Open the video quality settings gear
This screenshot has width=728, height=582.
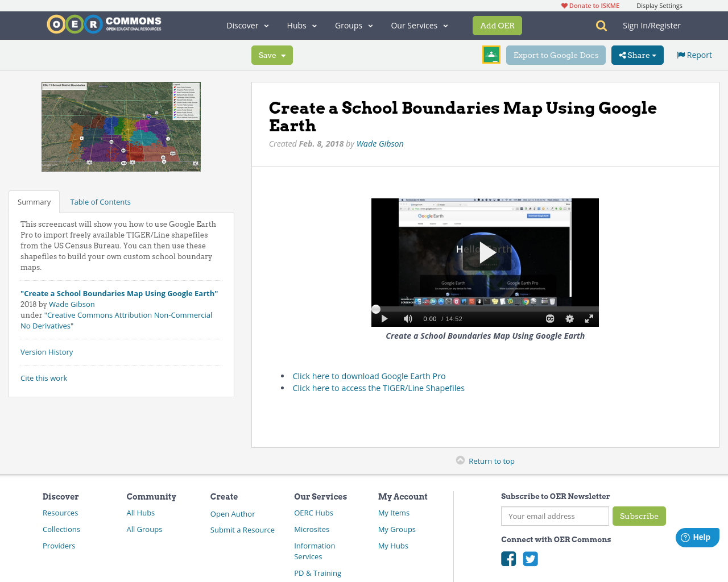[568, 318]
